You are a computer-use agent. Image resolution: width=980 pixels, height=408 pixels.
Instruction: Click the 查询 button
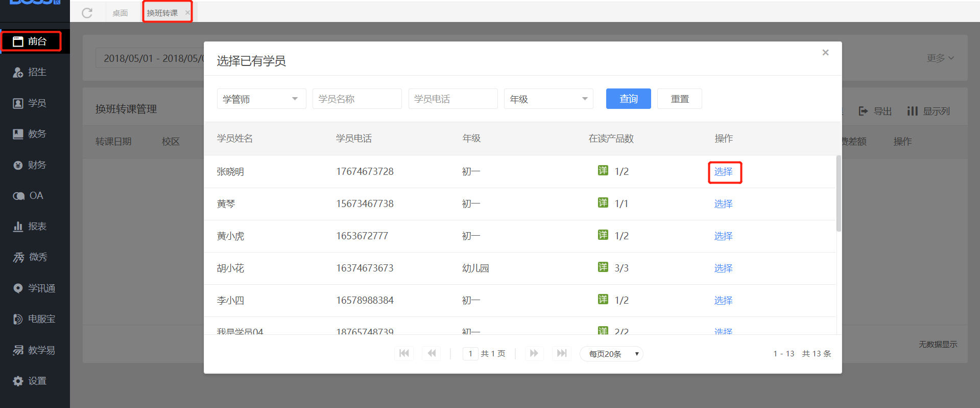(x=628, y=99)
